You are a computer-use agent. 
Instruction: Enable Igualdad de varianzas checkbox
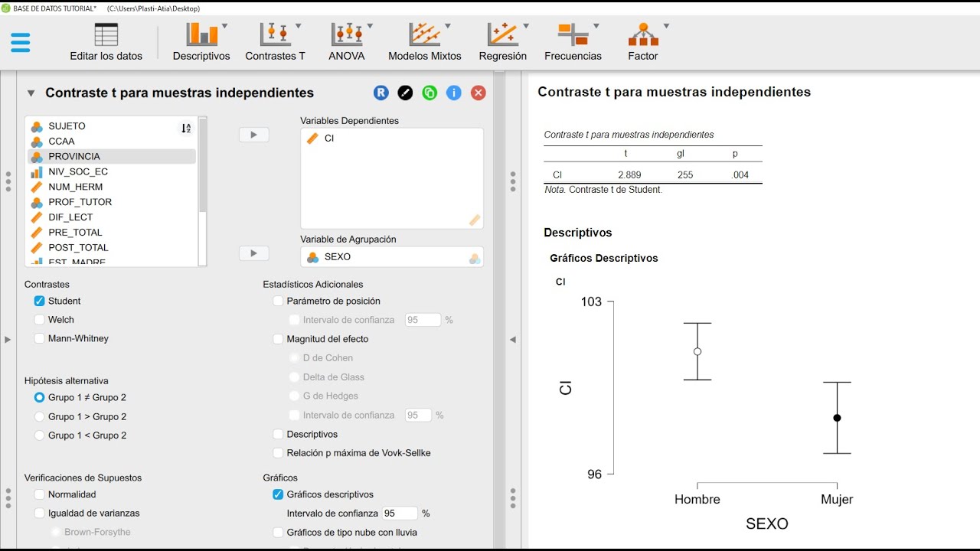(x=39, y=514)
